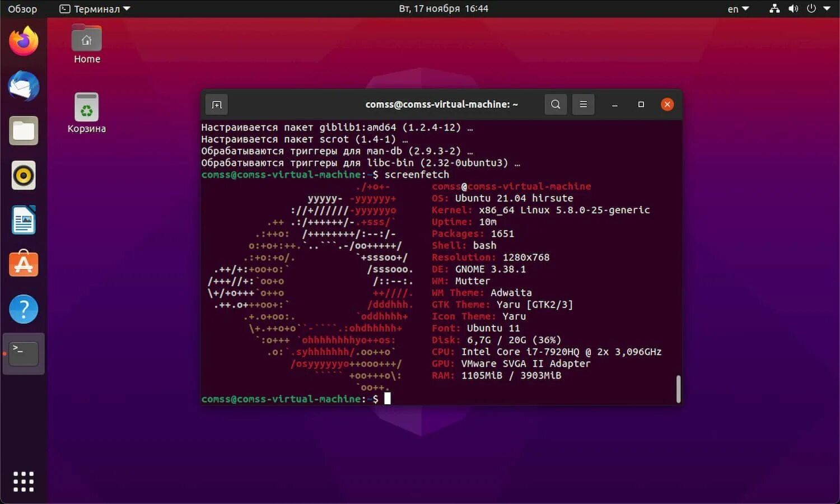Image resolution: width=840 pixels, height=504 pixels.
Task: Click the power icon in top bar
Action: point(811,9)
